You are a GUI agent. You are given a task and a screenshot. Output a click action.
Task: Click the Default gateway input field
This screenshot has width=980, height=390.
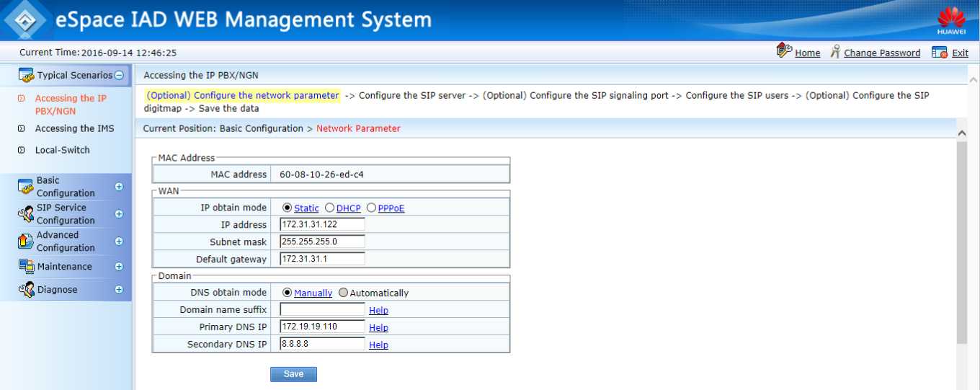pos(322,259)
